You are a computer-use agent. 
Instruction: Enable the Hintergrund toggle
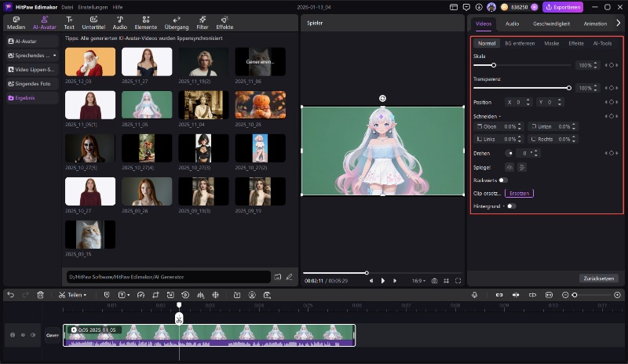511,206
